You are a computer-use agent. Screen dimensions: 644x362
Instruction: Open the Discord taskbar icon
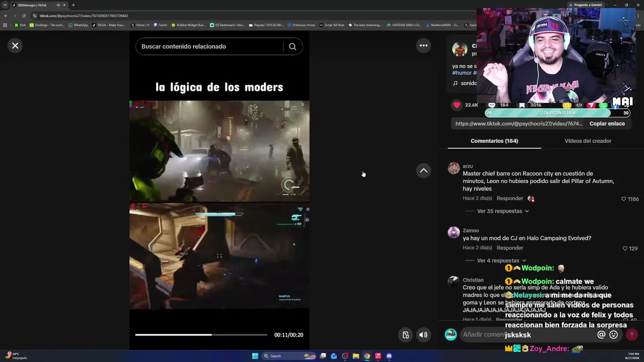[389, 356]
